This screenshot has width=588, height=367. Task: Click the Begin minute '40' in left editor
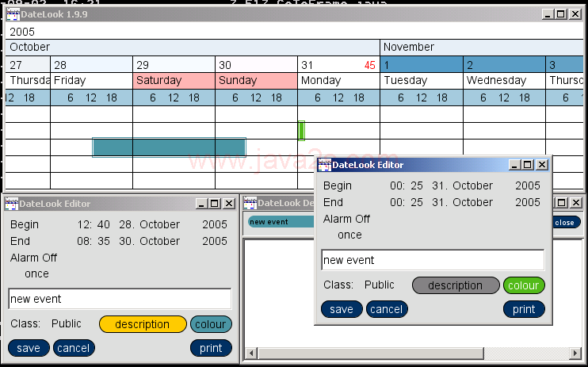pyautogui.click(x=104, y=224)
